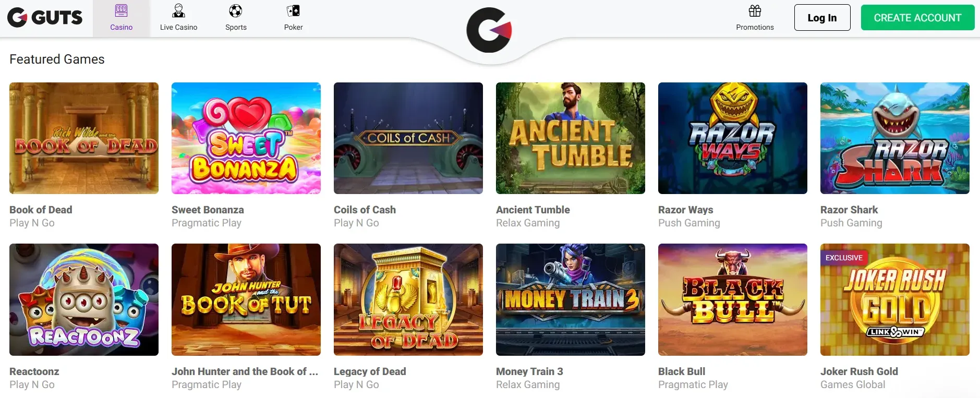Open the exclusive Joker Rush Gold tile
Viewport: 980px width, 398px height.
tap(895, 300)
